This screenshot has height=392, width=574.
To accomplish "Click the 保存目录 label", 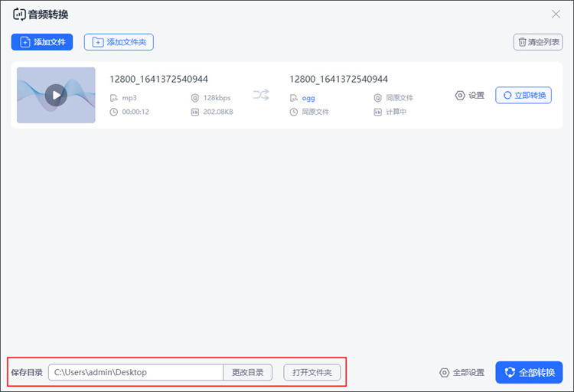I will coord(27,373).
